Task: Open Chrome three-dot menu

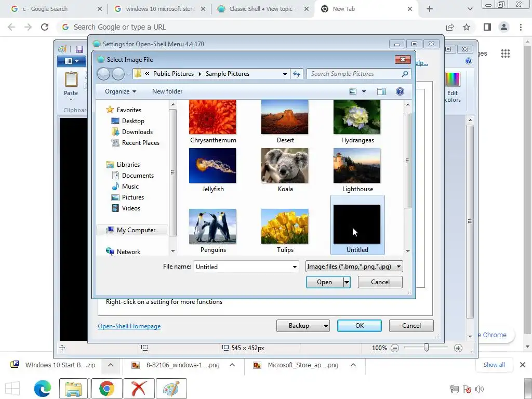Action: coord(521,27)
